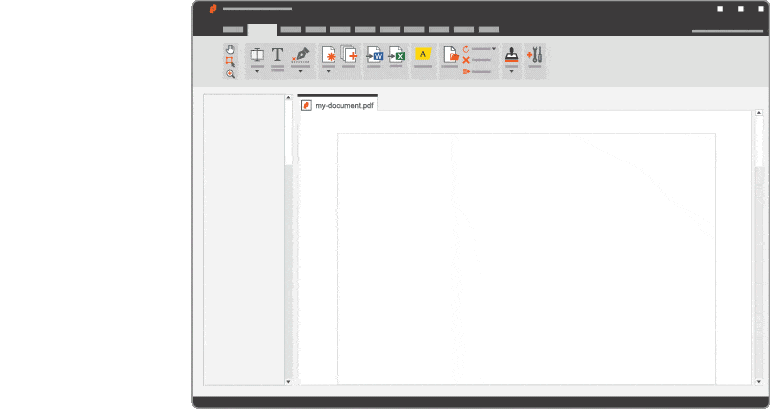Convert the PDF to Excel icon
770x409 pixels.
tap(396, 55)
